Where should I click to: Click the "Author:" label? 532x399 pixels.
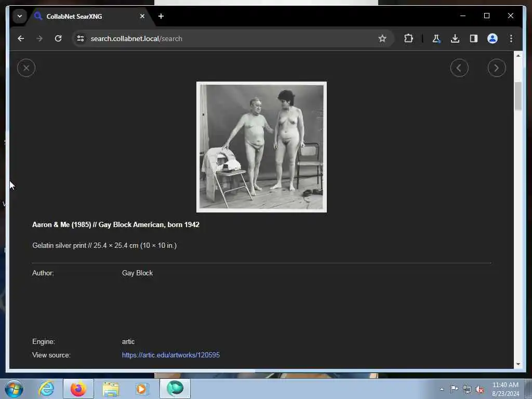point(43,273)
